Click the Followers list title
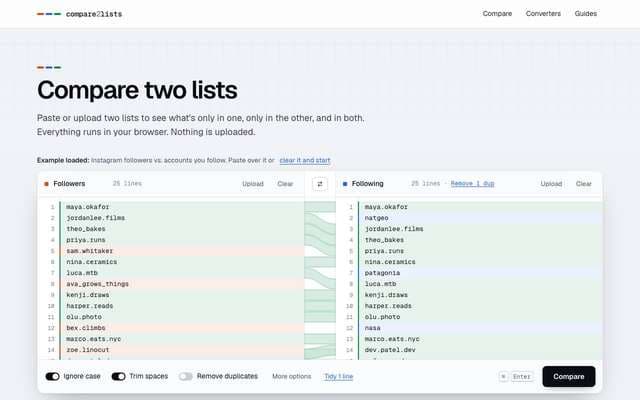The image size is (640, 400). pos(69,184)
